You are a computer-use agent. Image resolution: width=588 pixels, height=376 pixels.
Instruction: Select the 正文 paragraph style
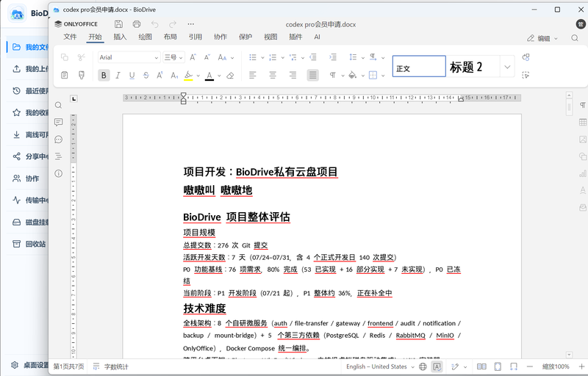click(x=419, y=66)
